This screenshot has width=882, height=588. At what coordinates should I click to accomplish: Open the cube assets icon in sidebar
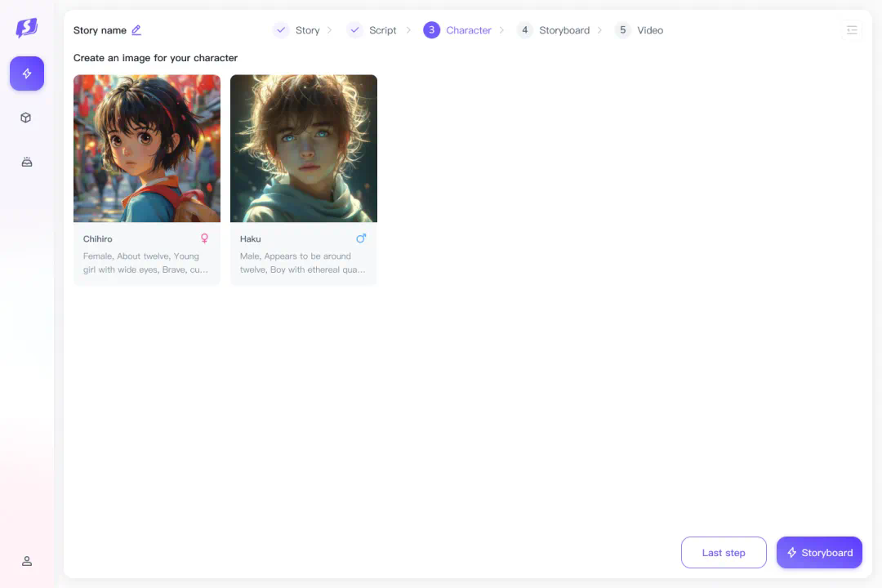point(26,118)
